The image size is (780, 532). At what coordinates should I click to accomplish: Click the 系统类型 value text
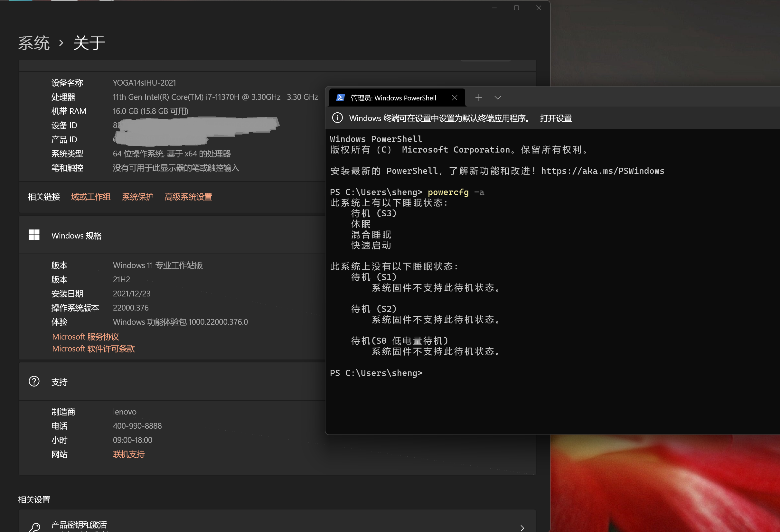pos(172,154)
